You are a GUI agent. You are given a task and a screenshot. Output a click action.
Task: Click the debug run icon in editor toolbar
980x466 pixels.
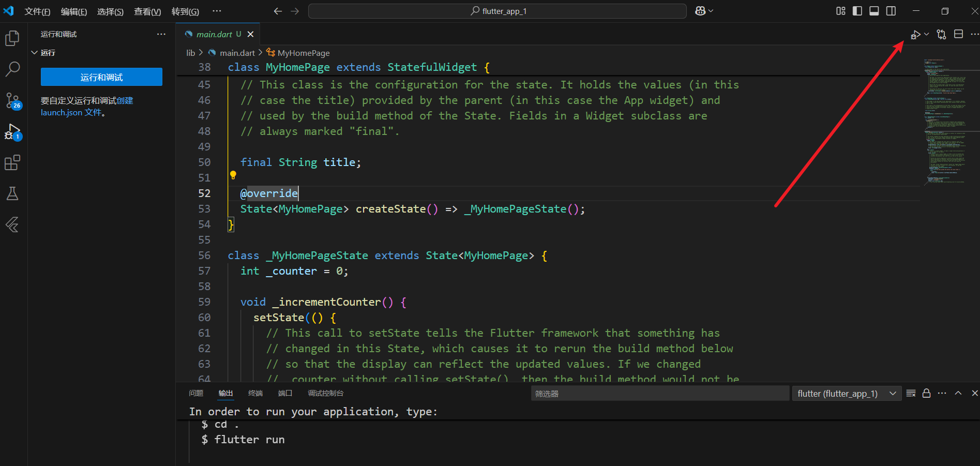point(915,35)
